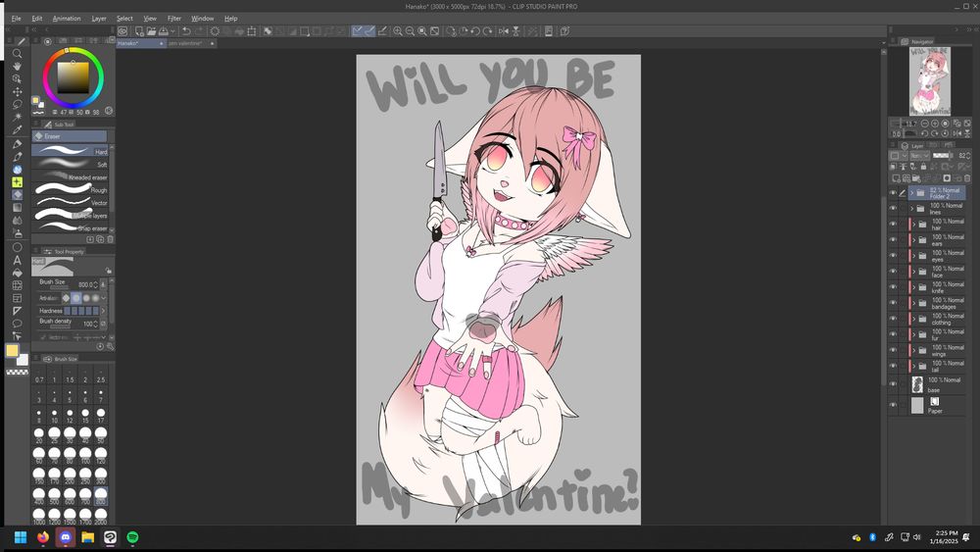Expand the tail layer folder
This screenshot has height=552, width=980.
(x=913, y=366)
